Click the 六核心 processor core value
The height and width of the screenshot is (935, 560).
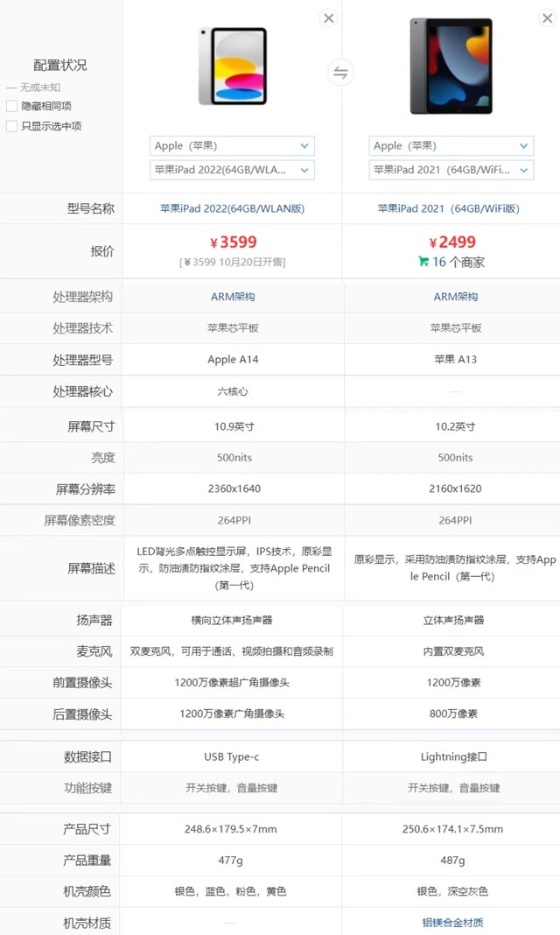(x=233, y=391)
